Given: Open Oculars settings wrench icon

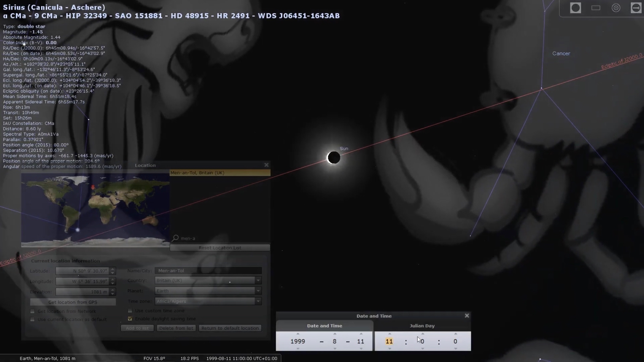Looking at the screenshot, I should click(x=636, y=8).
